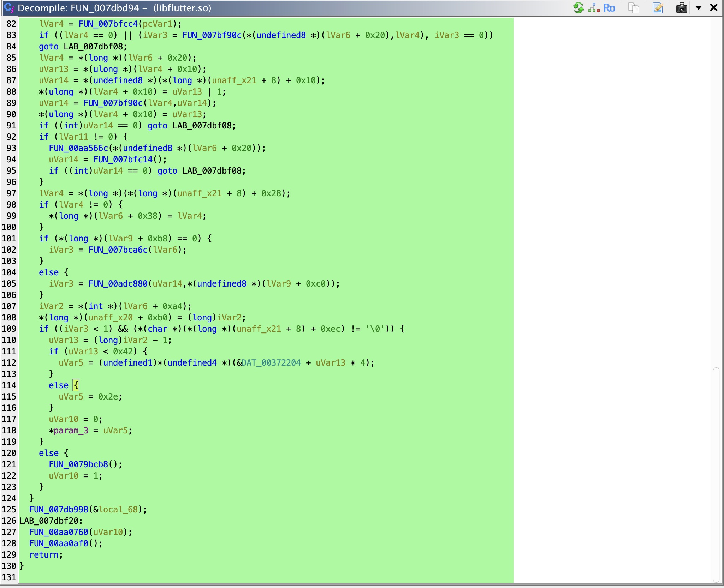724x588 pixels.
Task: Click function call FUN_007bca6c on line 102
Action: (x=118, y=250)
